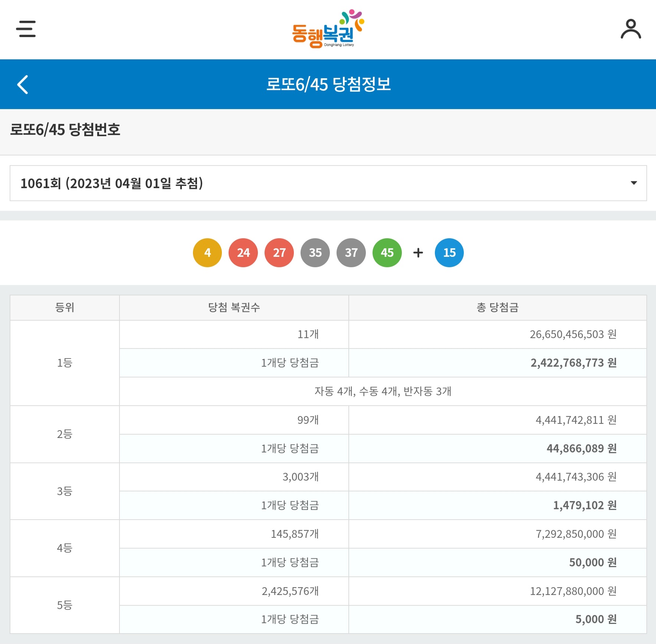Click the 로또6/45 당첨번호 section heading
Screen dimensions: 656x644
[65, 130]
